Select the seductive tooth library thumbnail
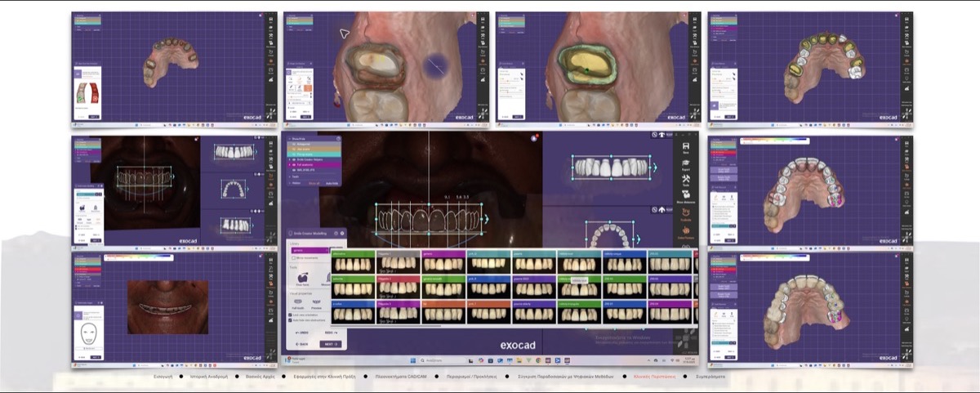 coord(354,286)
